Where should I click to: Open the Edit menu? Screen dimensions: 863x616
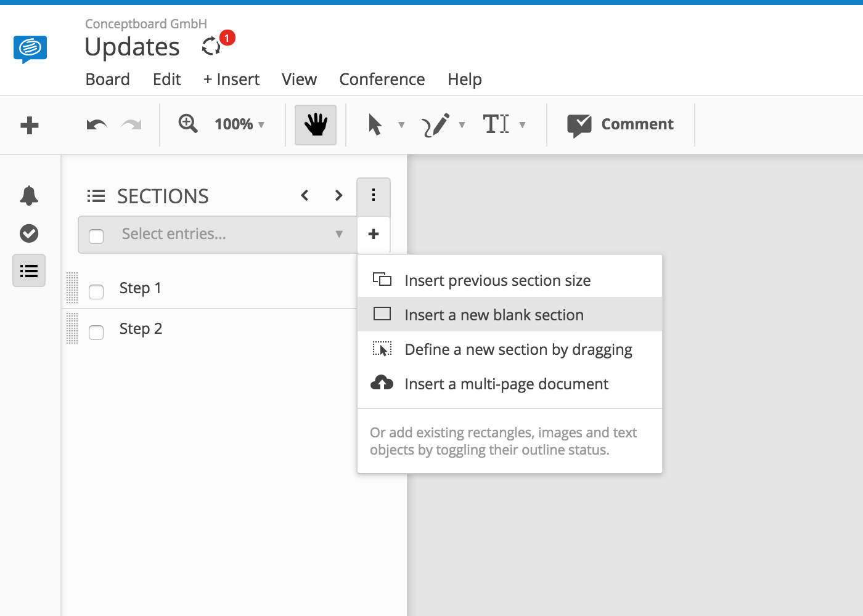167,79
